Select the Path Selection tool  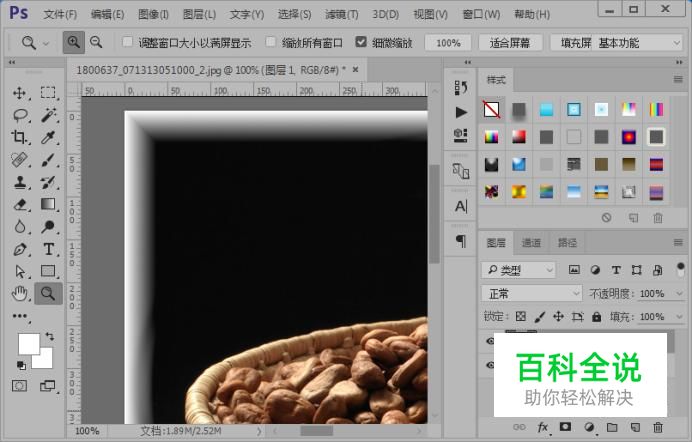(19, 271)
